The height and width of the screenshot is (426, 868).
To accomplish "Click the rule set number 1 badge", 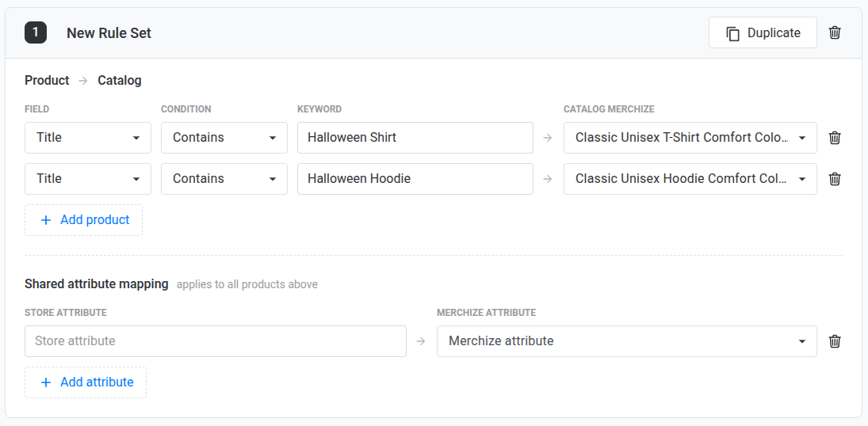I will 36,32.
